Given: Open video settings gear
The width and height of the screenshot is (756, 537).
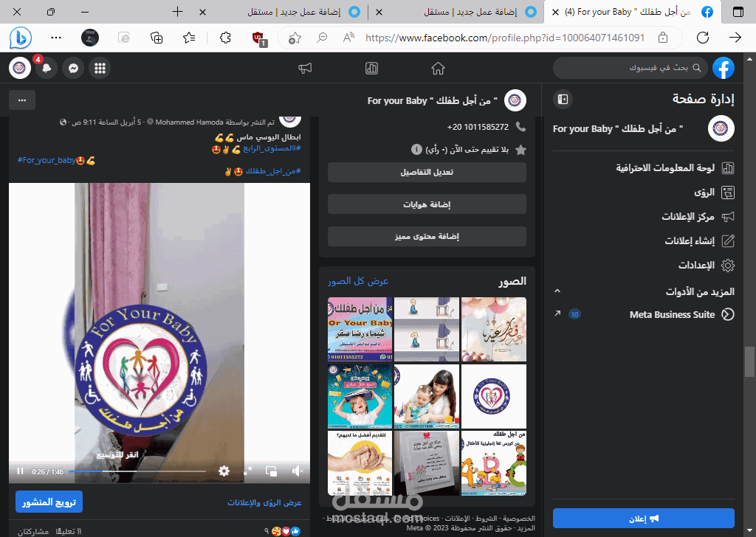Looking at the screenshot, I should (224, 471).
